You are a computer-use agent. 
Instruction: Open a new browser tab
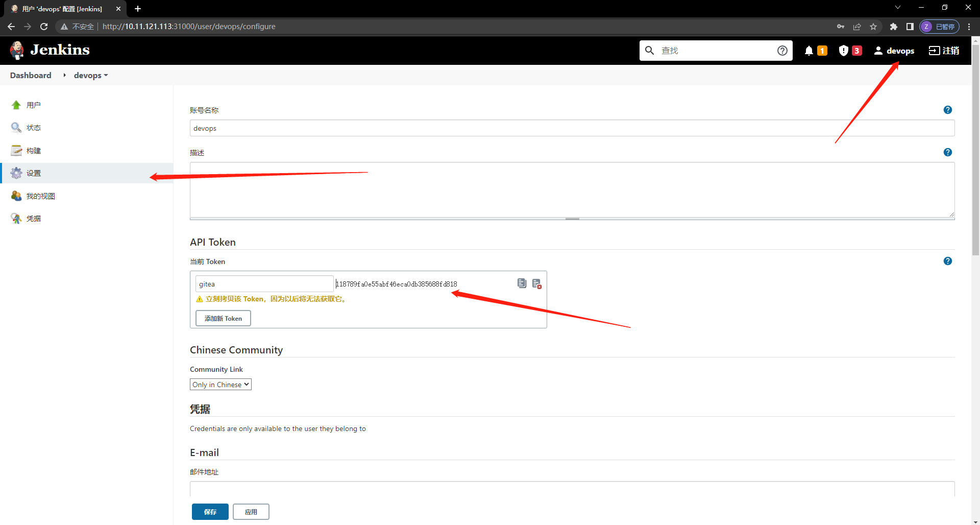[x=138, y=9]
